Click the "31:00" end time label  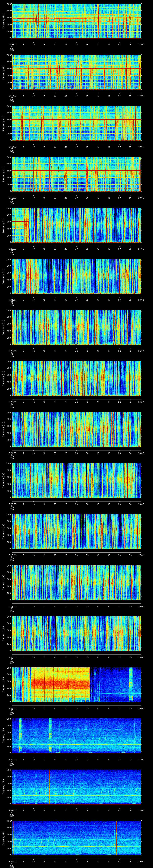point(141,760)
